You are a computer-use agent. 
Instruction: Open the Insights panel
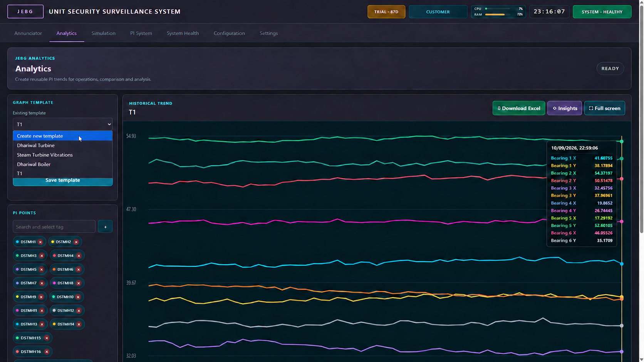[x=565, y=108]
